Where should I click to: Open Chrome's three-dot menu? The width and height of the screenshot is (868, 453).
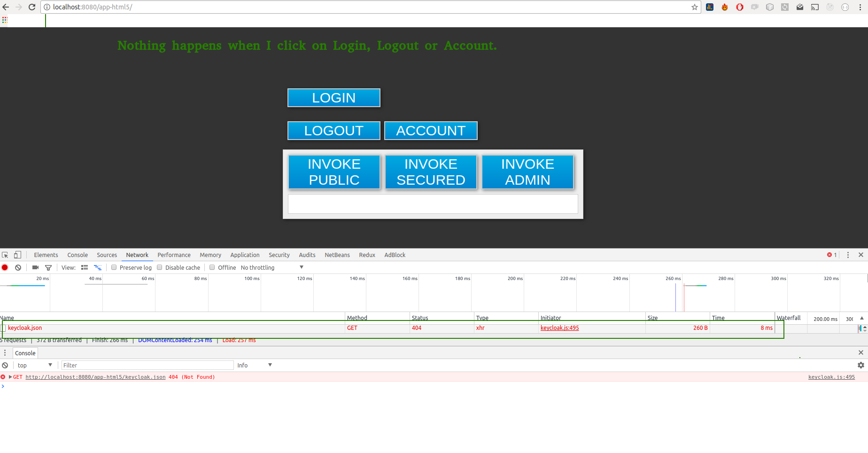click(x=860, y=7)
